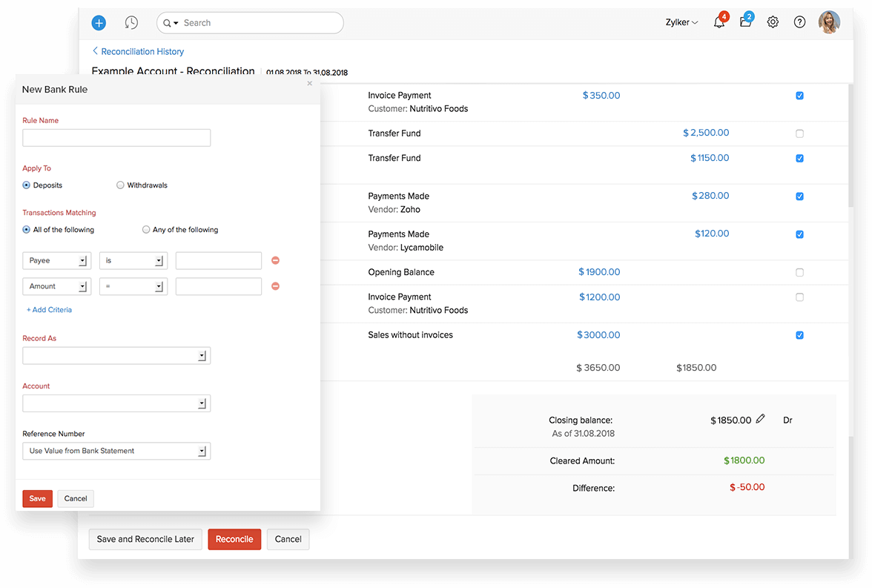Click the Add Criteria link

[x=49, y=309]
